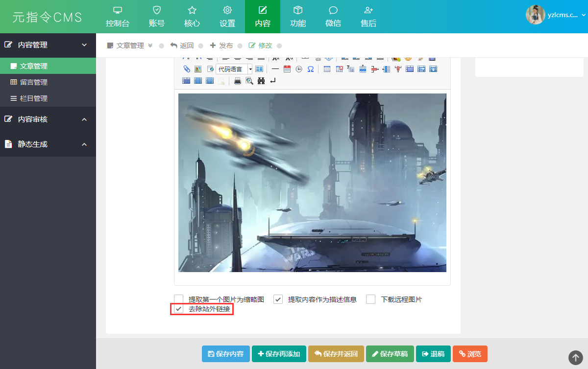Click the insert paragraph before table icon
Screen dimensions: 588x369
click(x=351, y=69)
